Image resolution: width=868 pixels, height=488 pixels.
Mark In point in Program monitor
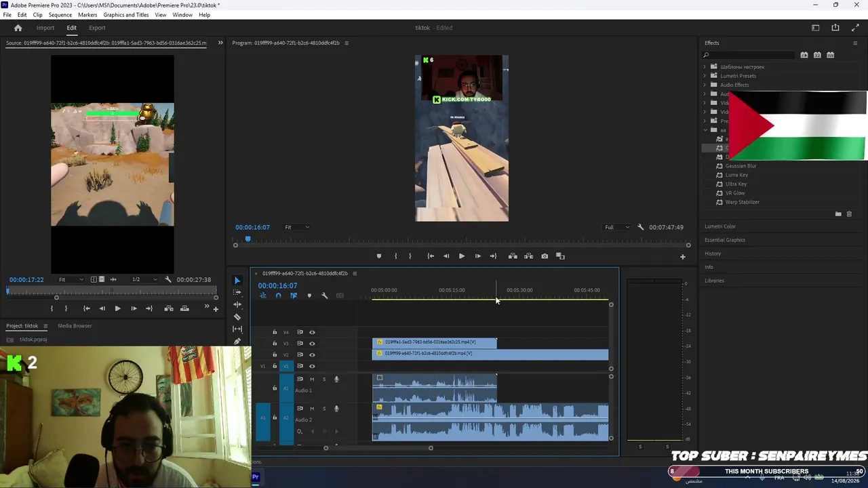(x=395, y=256)
